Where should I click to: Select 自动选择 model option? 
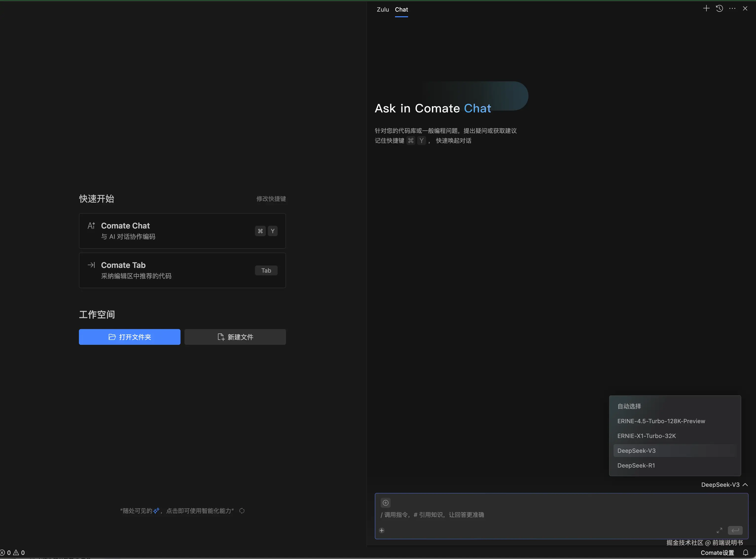pyautogui.click(x=629, y=406)
